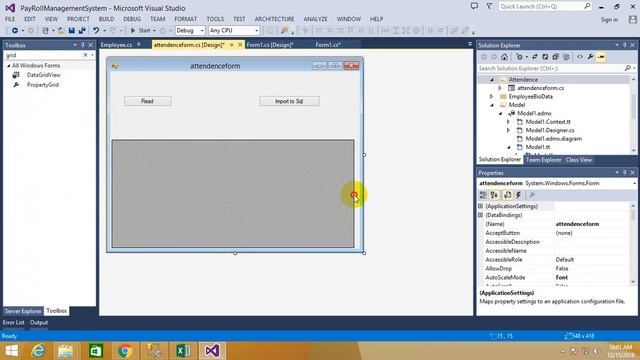The width and height of the screenshot is (640, 360).
Task: Click the AutoScaleMode property value Font
Action: (562, 278)
